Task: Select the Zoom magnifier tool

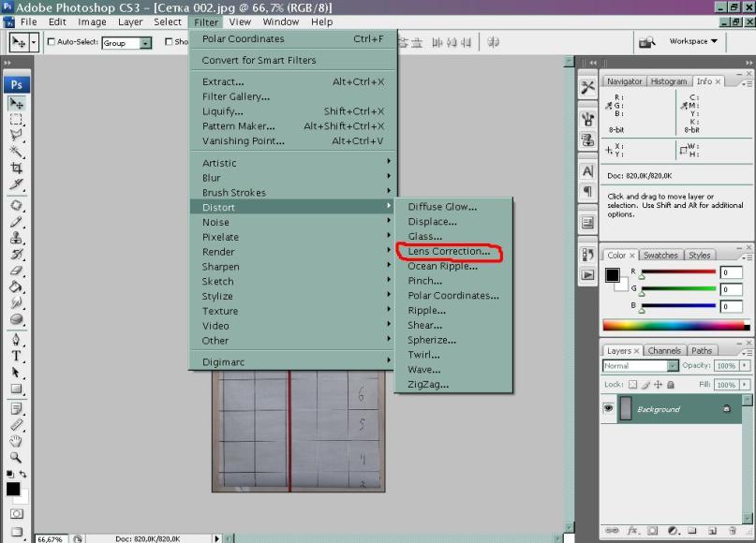Action: [x=16, y=458]
